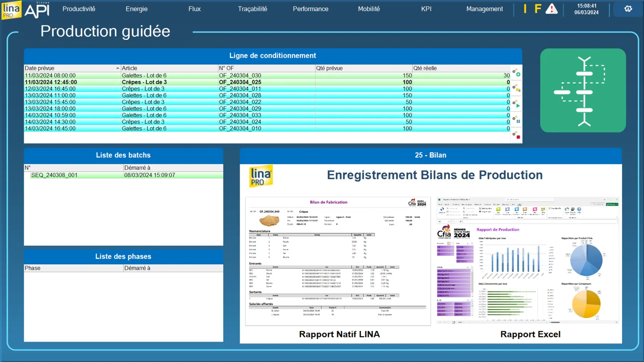Pause the batch with the pause icon
644x362 pixels.
click(516, 120)
